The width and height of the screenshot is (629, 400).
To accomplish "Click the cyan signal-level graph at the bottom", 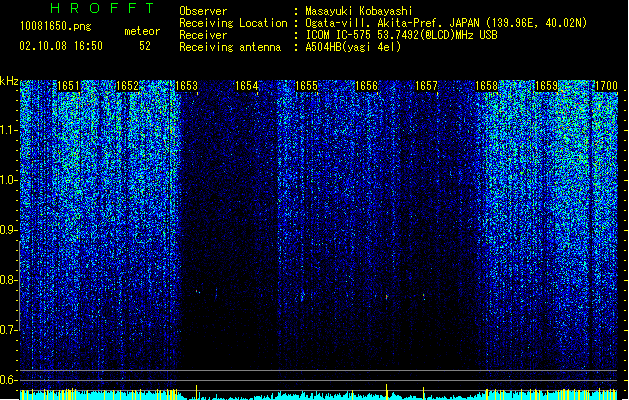I will (x=318, y=395).
